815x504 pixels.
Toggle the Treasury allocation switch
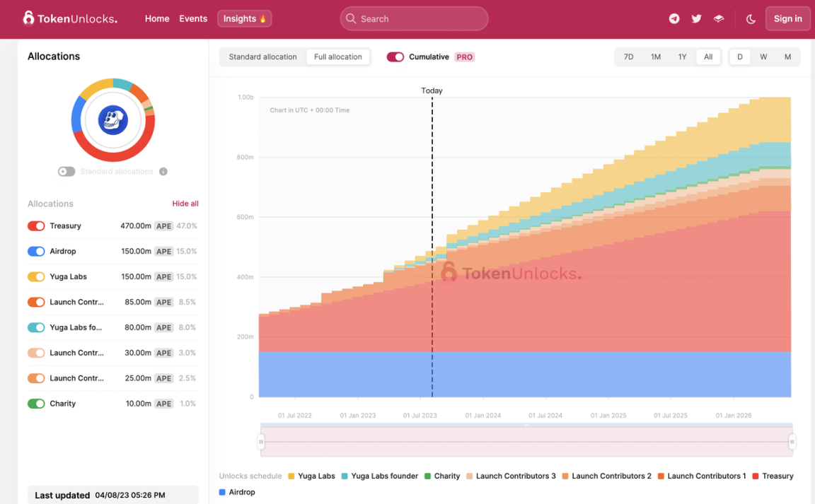[x=36, y=226]
